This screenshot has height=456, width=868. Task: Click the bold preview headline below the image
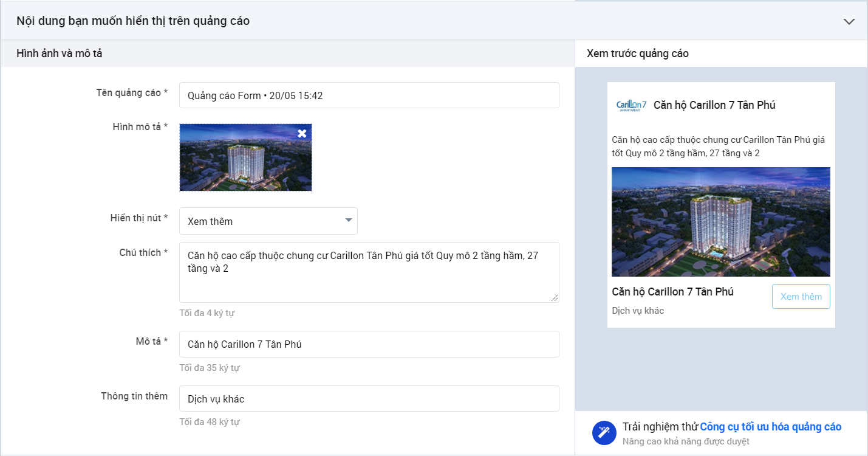tap(673, 292)
